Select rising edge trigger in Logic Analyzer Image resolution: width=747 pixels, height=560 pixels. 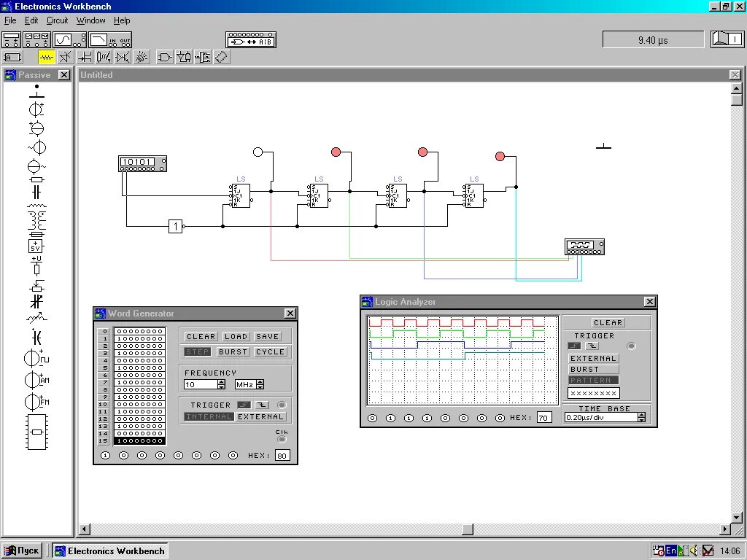[x=575, y=346]
